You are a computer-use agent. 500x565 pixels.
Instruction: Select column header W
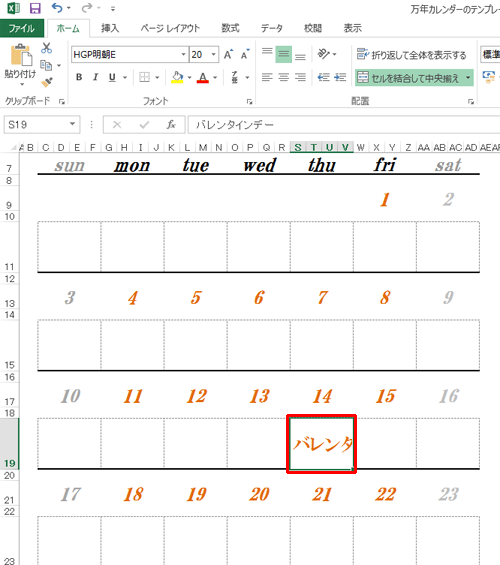point(361,147)
